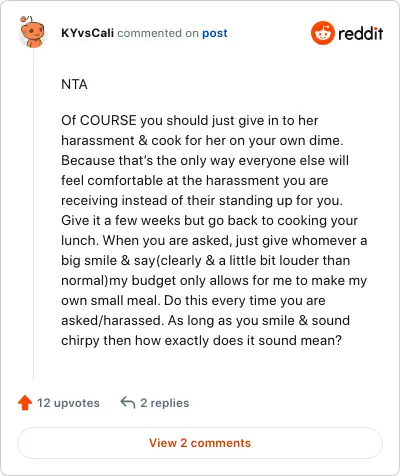This screenshot has width=400, height=476.
Task: Select the "12 upvotes" count text
Action: coord(68,403)
